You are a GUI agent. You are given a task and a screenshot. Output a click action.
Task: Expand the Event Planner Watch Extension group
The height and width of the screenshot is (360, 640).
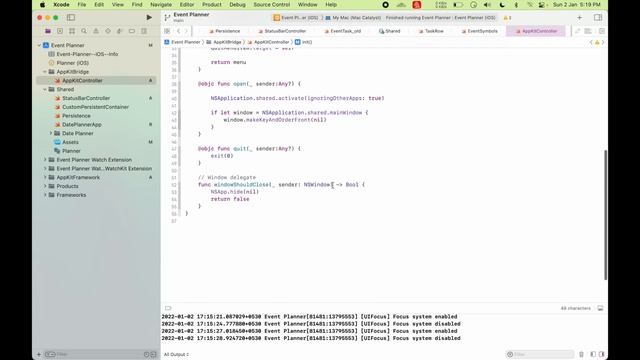pyautogui.click(x=45, y=160)
